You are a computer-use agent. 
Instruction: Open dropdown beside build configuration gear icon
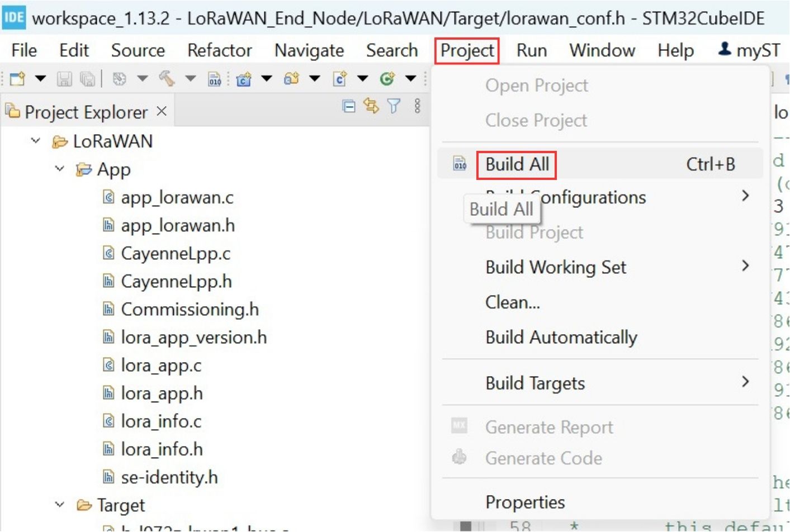click(x=143, y=79)
